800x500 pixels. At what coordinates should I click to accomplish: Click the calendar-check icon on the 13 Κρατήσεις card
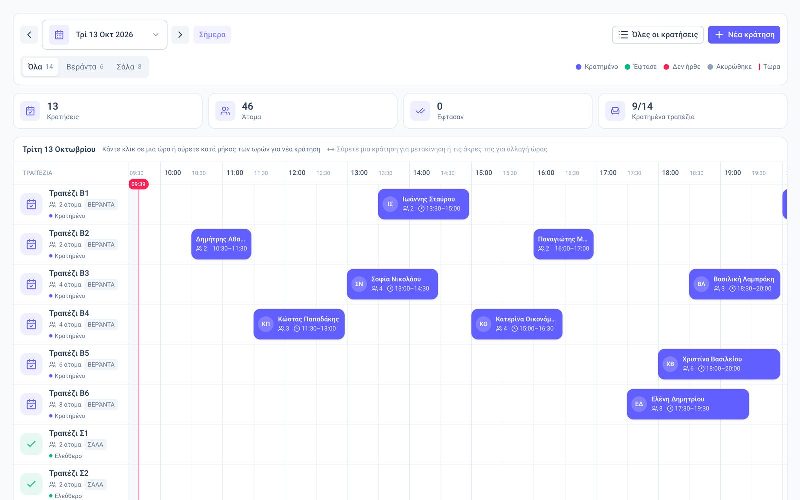coord(30,111)
